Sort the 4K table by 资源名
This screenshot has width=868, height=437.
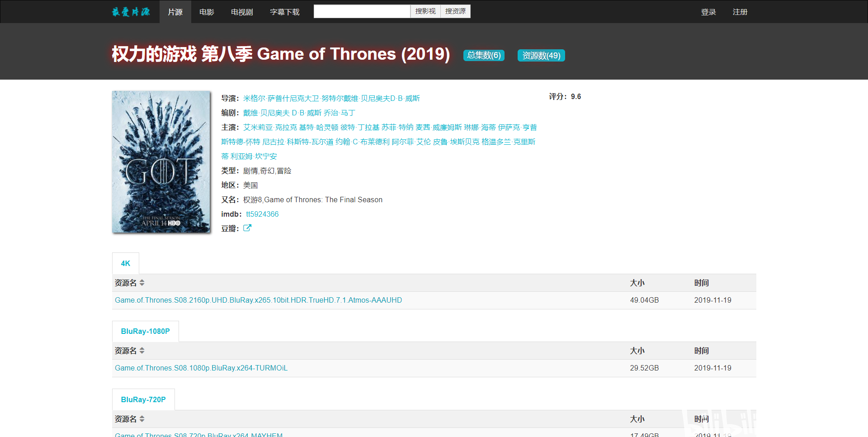pyautogui.click(x=142, y=283)
